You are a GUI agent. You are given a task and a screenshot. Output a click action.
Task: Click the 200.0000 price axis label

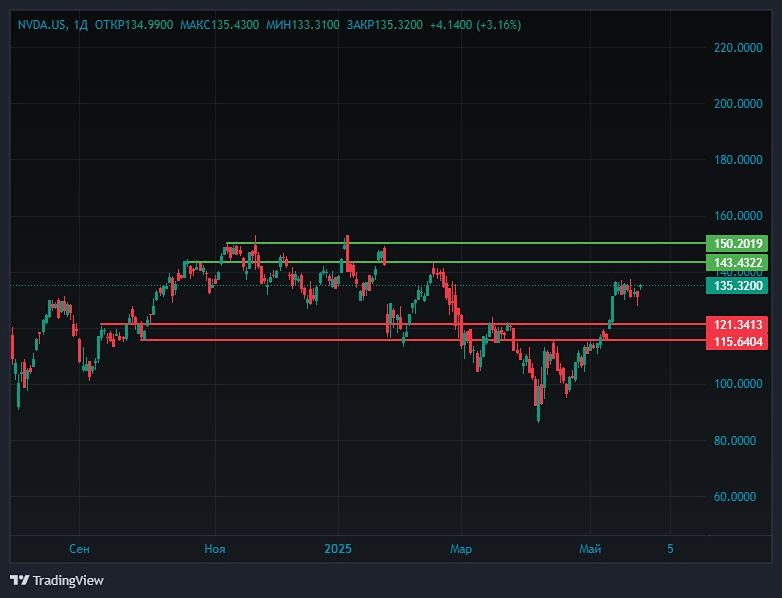pyautogui.click(x=738, y=104)
